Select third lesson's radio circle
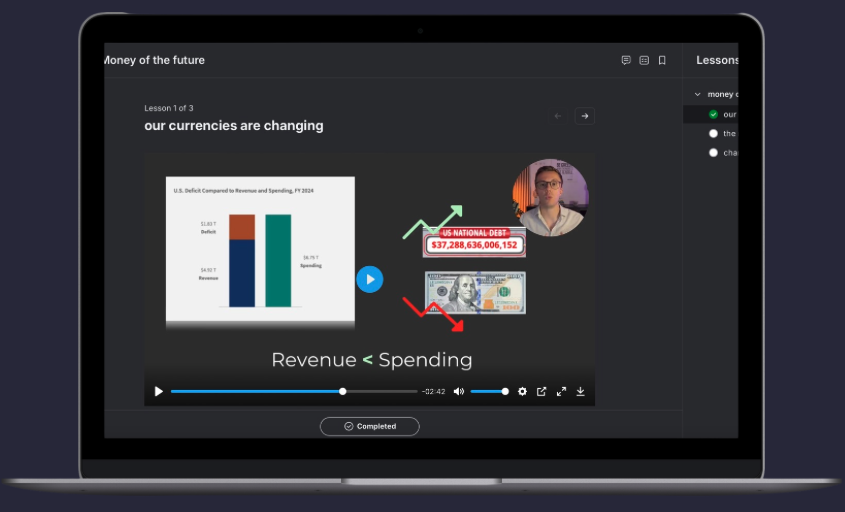The width and height of the screenshot is (845, 512). (713, 153)
